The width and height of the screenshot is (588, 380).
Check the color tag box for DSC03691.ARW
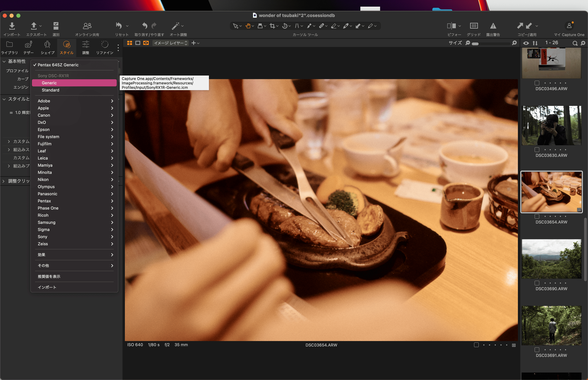click(537, 350)
